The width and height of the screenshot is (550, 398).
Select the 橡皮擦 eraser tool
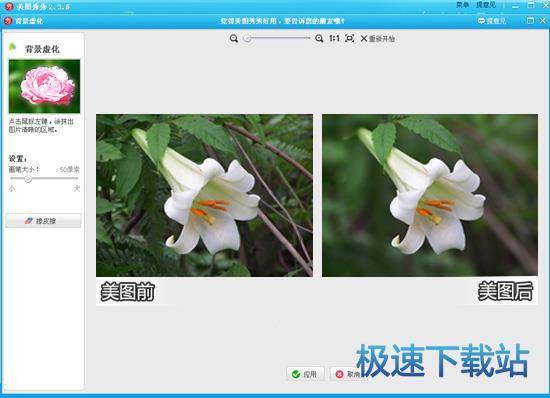pyautogui.click(x=43, y=221)
